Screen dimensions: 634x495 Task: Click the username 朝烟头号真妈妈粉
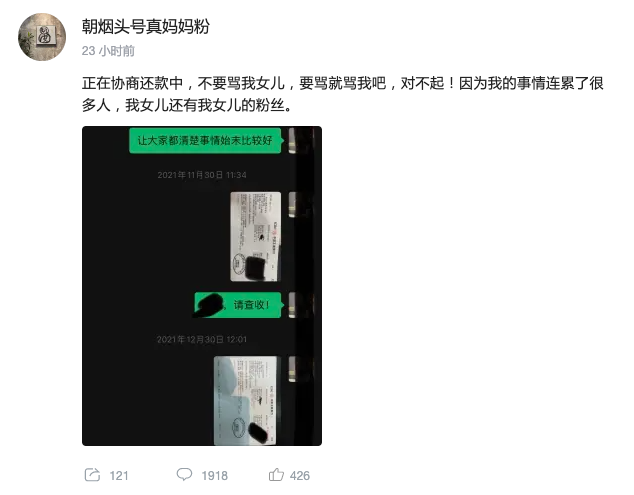[146, 27]
